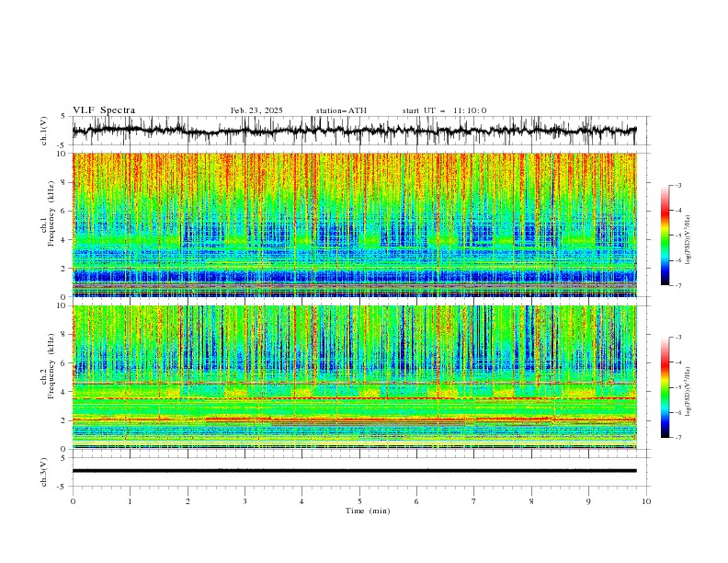
Task: Click the ch.2 spectrogram color bar
Action: [x=665, y=387]
